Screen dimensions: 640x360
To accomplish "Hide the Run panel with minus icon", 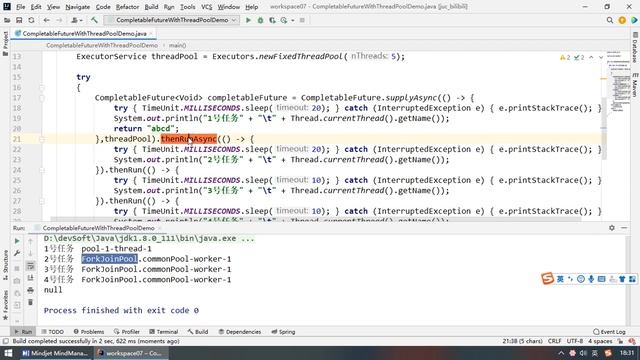I will (624, 228).
